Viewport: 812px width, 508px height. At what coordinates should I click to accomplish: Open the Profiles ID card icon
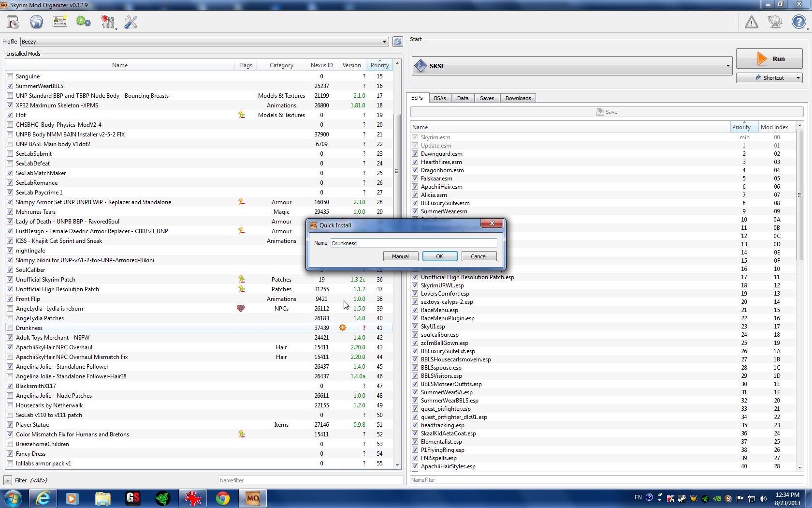coord(60,22)
